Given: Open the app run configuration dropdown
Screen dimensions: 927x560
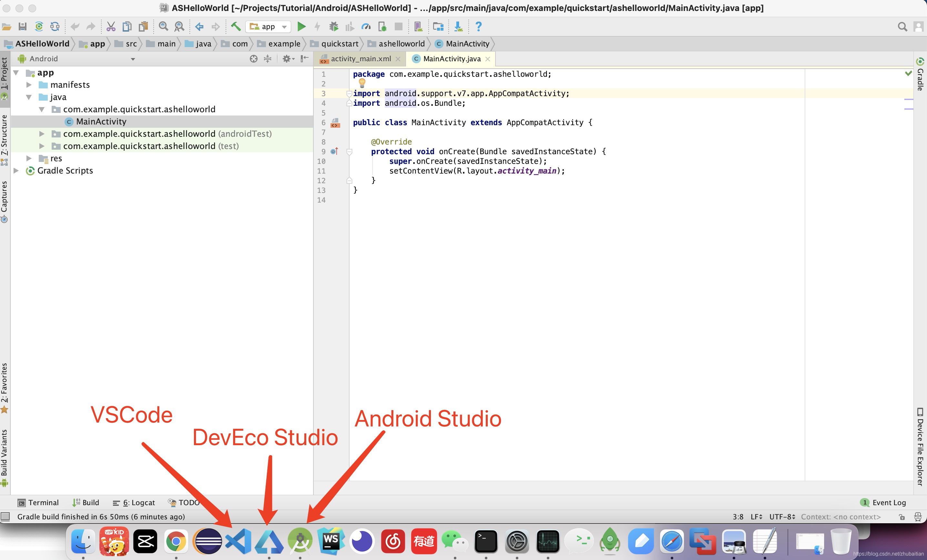Looking at the screenshot, I should pos(268,27).
